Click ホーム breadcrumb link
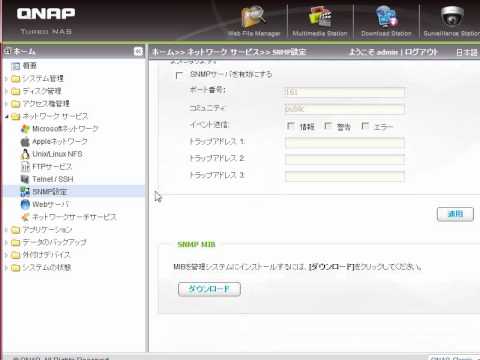 (163, 52)
